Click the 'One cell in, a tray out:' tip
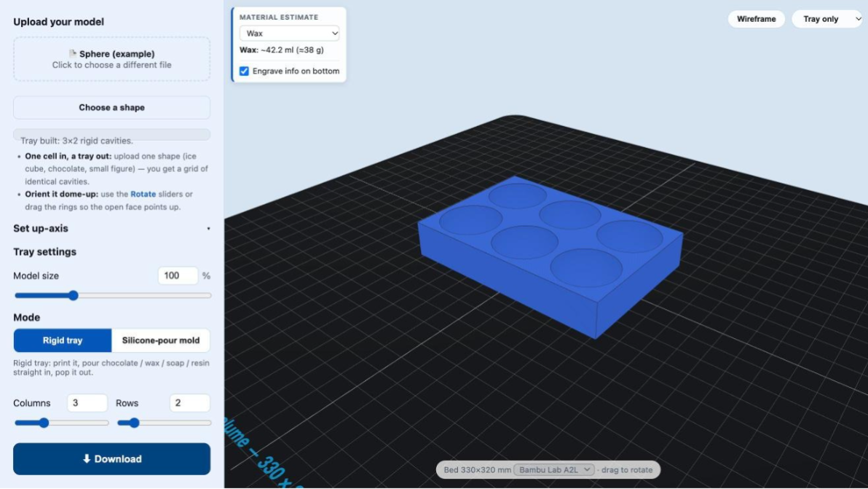Viewport: 868px width, 489px height. 68,156
